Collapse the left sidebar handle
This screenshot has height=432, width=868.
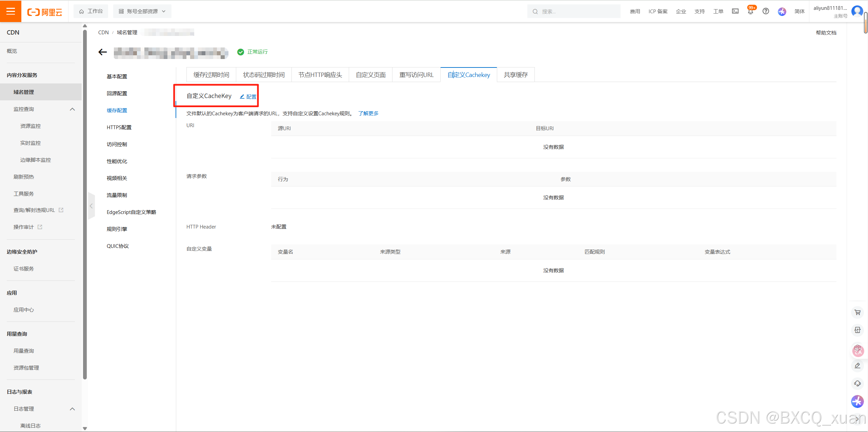tap(91, 206)
